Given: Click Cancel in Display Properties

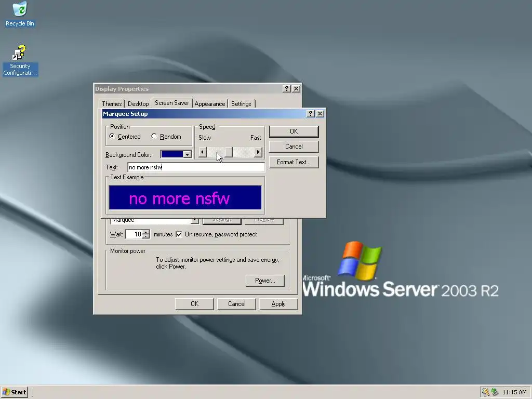Looking at the screenshot, I should pyautogui.click(x=236, y=304).
